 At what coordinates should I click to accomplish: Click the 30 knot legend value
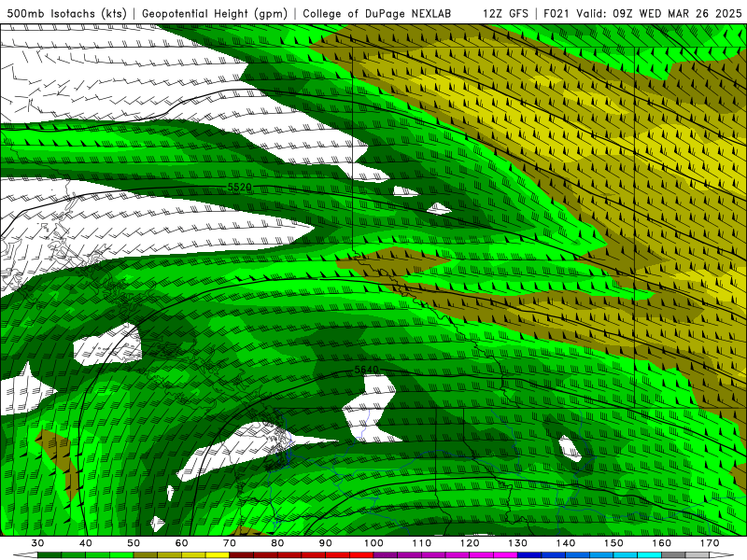pyautogui.click(x=37, y=543)
